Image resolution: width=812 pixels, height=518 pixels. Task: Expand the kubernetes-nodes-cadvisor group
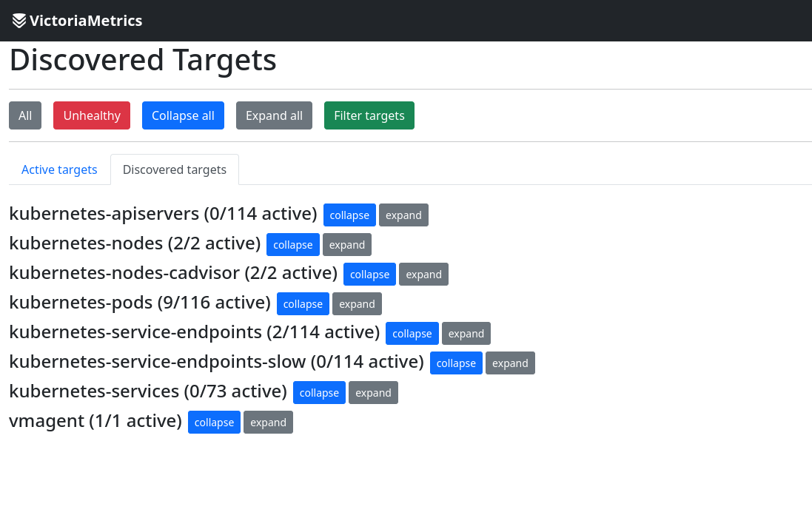point(423,275)
